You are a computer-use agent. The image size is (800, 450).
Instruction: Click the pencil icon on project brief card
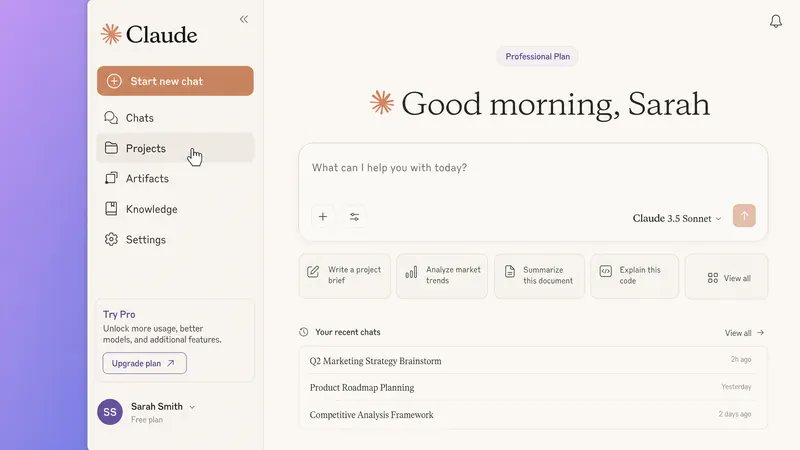tap(313, 271)
